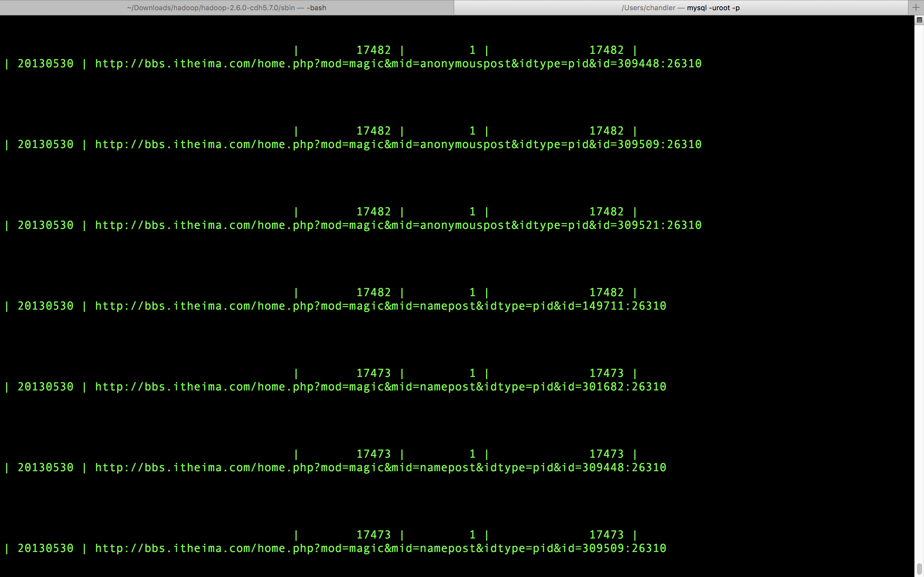This screenshot has width=924, height=577.
Task: Click date 20130530 beside namepost id=149711 row
Action: click(x=46, y=306)
